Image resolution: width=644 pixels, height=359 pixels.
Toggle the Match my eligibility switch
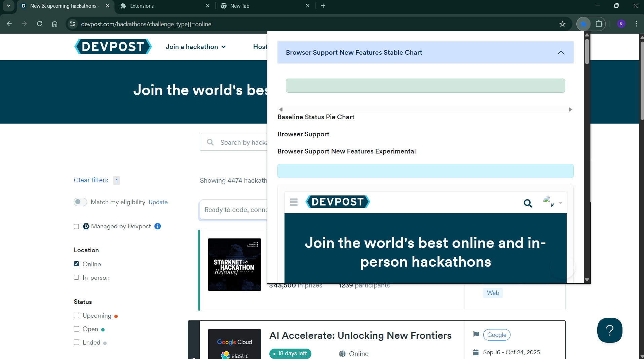tap(80, 202)
